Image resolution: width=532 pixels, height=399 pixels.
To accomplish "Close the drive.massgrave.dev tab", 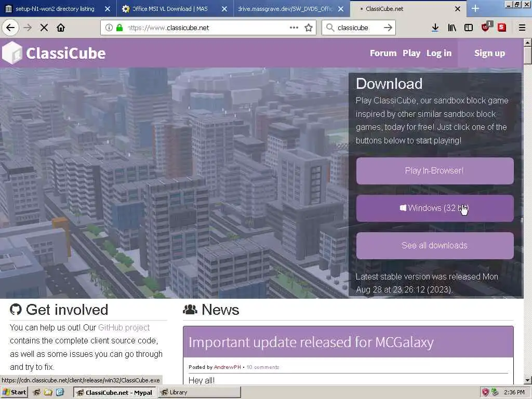I will click(x=341, y=9).
